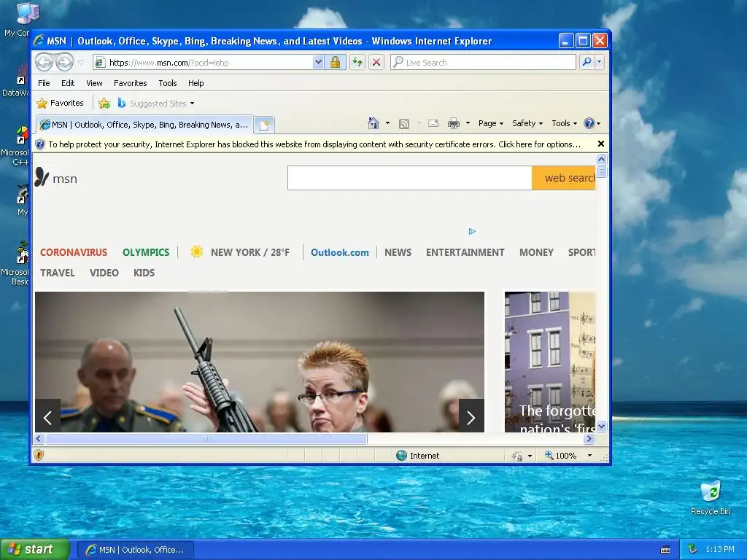
Task: Open the purple building story thumbnail
Action: pyautogui.click(x=550, y=362)
